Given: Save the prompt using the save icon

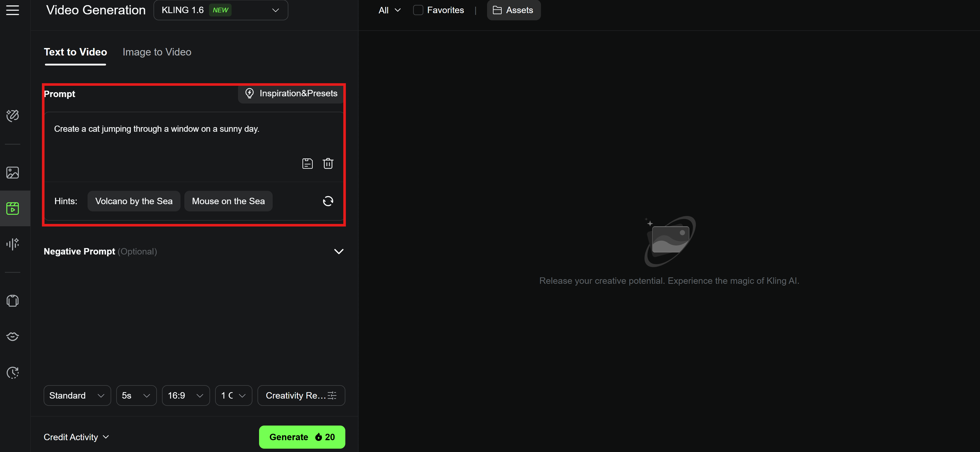Looking at the screenshot, I should tap(307, 163).
